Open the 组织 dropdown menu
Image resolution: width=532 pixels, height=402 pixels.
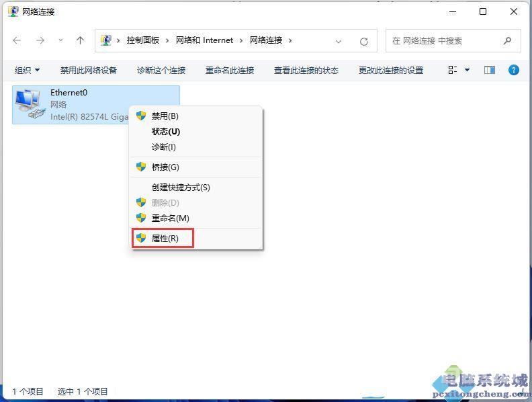pos(27,71)
